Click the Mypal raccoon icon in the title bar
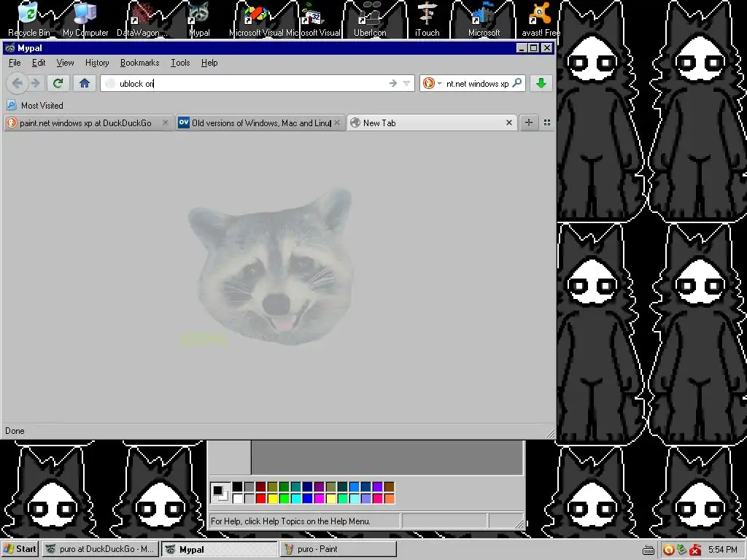This screenshot has height=560, width=747. click(9, 48)
